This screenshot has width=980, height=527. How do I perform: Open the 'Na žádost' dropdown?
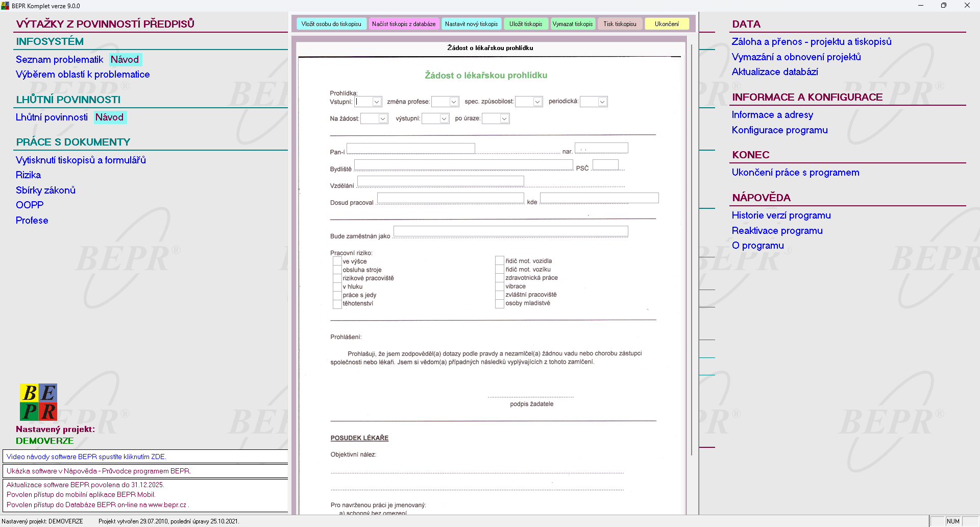click(x=383, y=118)
